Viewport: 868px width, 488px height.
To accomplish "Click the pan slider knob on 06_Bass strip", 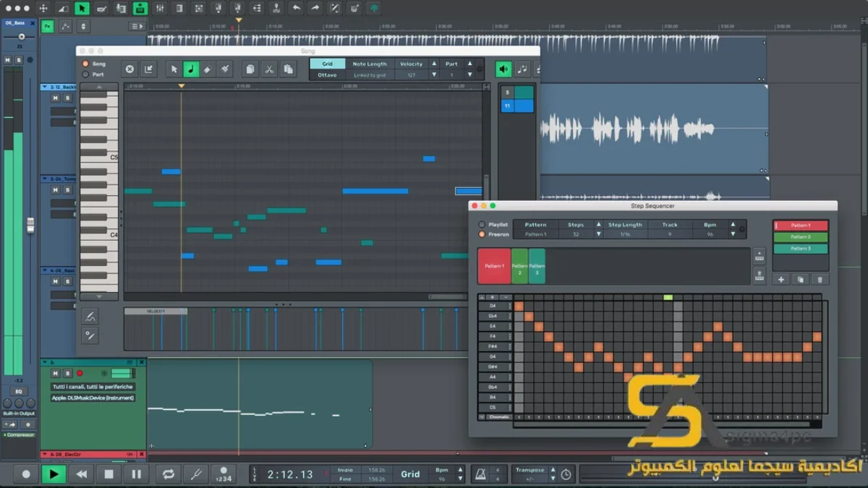I will [22, 36].
